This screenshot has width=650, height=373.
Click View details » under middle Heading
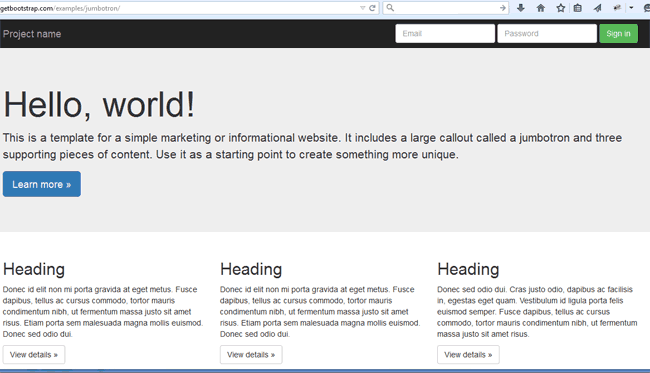click(x=251, y=355)
